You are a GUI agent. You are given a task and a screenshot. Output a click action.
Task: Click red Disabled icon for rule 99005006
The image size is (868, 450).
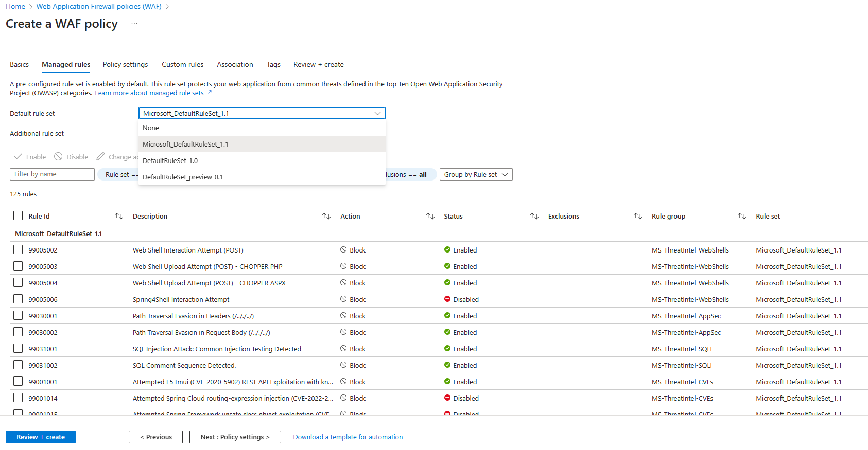point(447,299)
